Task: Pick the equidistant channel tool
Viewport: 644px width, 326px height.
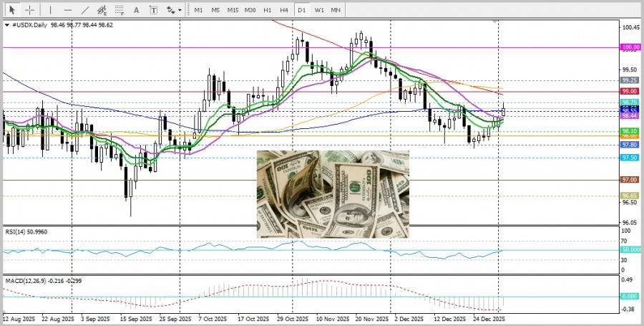Action: click(x=102, y=9)
